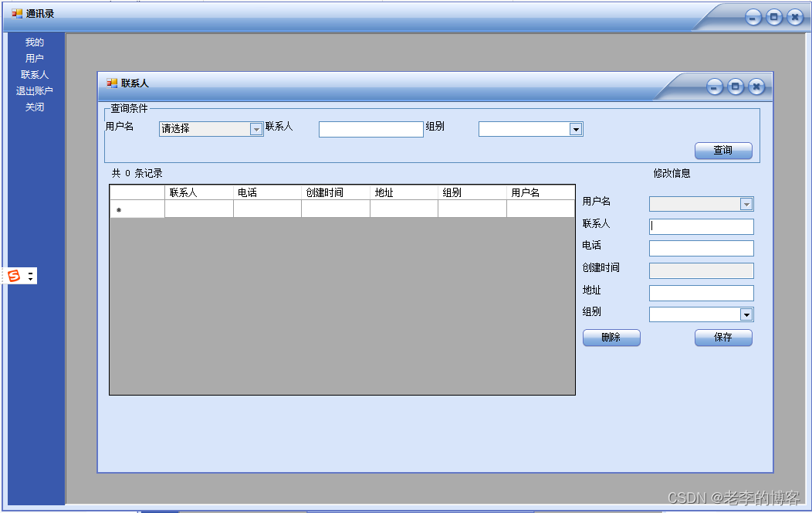Click 退出账户 in the sidebar
This screenshot has height=513, width=812.
tap(34, 90)
